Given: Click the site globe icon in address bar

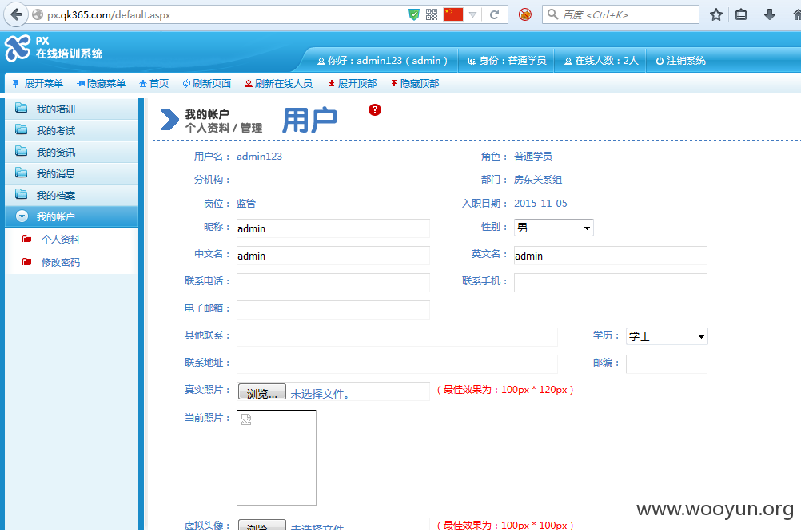Looking at the screenshot, I should coord(38,15).
